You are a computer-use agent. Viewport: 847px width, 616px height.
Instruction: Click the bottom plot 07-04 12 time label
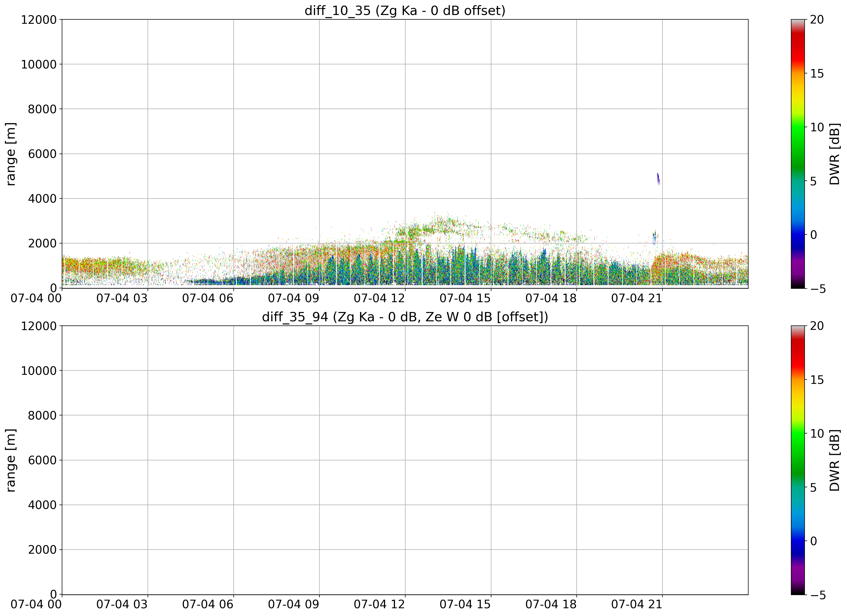[379, 604]
